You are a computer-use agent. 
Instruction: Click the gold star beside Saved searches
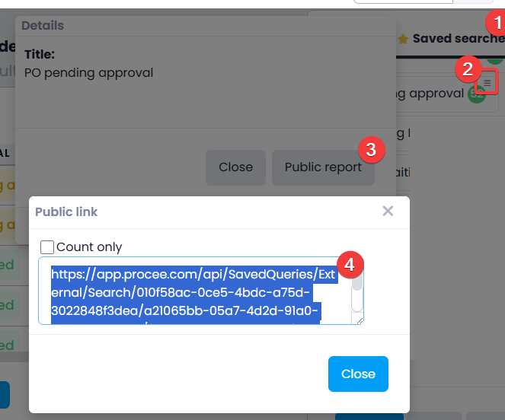tap(404, 39)
